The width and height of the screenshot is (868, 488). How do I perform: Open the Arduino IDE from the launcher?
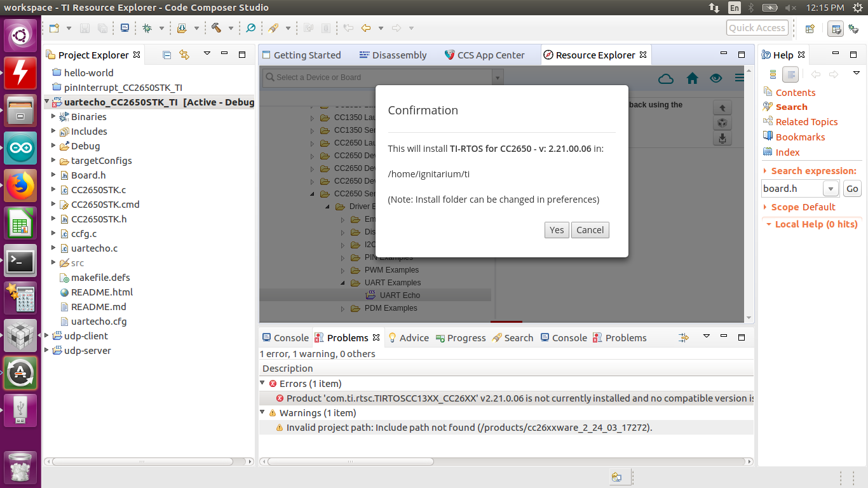point(20,148)
